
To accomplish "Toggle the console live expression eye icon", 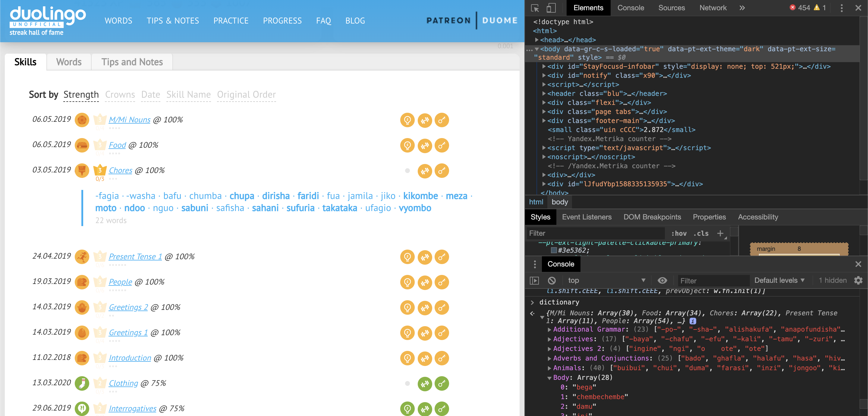I will click(x=662, y=280).
